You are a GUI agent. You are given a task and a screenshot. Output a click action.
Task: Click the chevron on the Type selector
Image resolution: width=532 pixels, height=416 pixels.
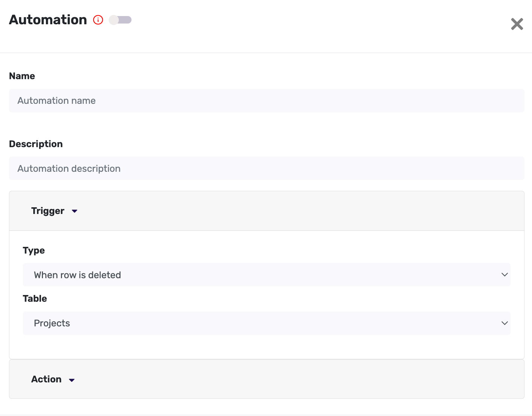pyautogui.click(x=504, y=275)
